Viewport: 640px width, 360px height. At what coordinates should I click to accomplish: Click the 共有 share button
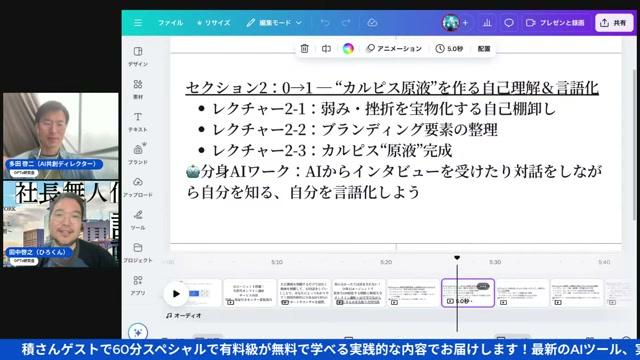click(x=614, y=23)
